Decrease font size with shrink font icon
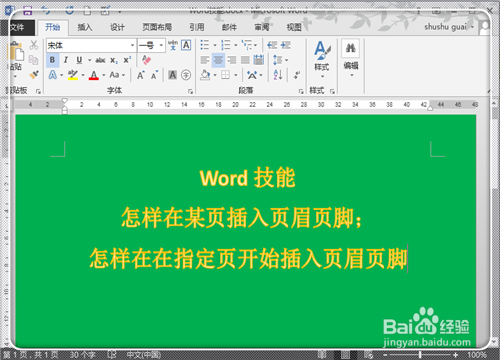 154,75
